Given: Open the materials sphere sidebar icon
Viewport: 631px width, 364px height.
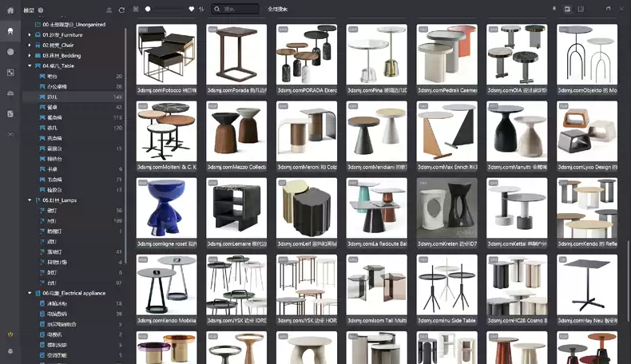Looking at the screenshot, I should [x=10, y=52].
